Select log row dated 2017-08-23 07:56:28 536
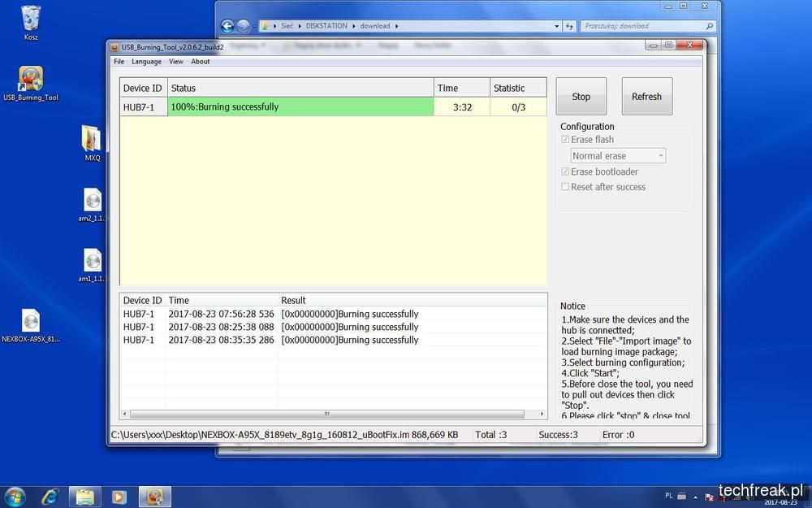 [x=334, y=314]
